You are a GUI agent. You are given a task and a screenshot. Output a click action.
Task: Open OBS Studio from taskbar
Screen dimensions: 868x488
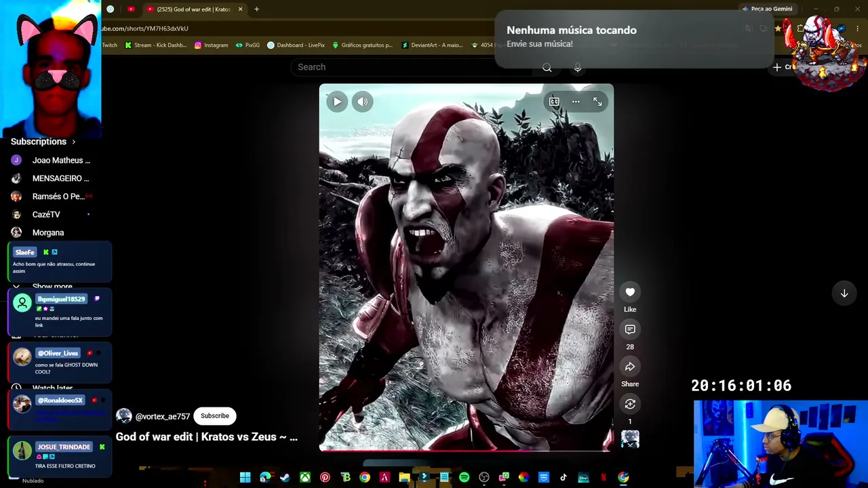point(484,477)
